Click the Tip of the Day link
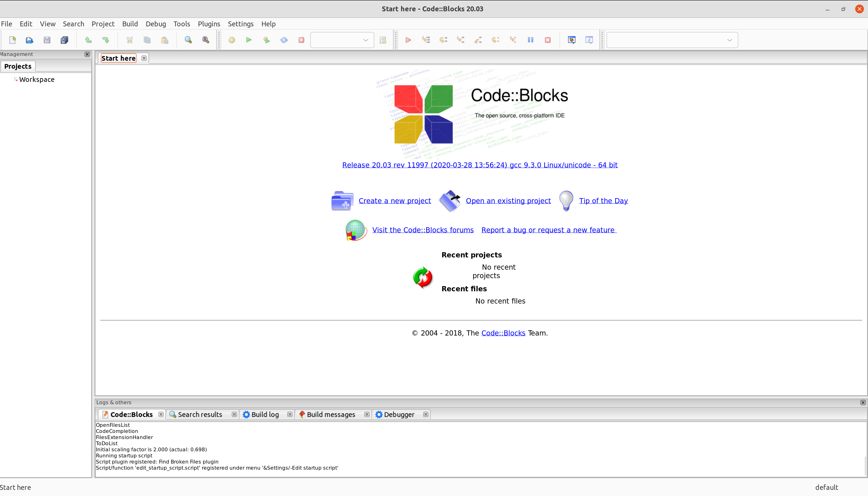 pos(603,201)
